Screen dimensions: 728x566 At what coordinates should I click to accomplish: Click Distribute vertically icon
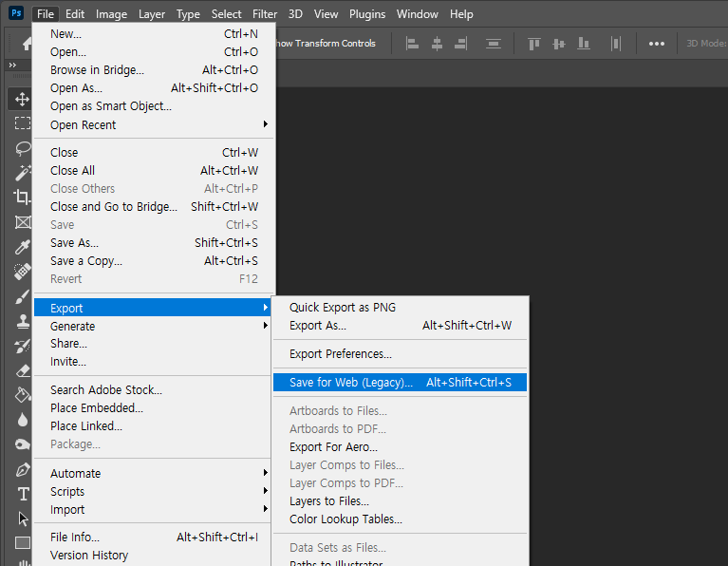(493, 44)
